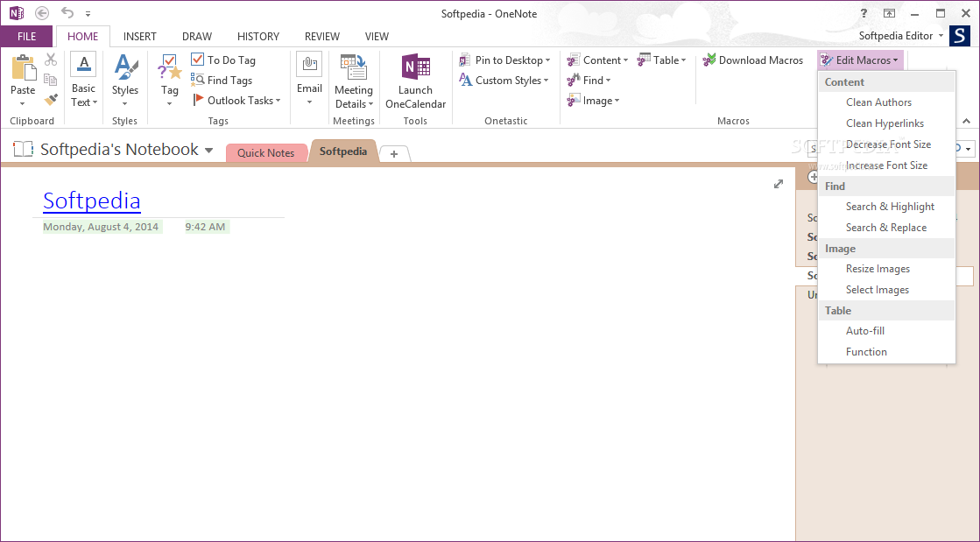The image size is (980, 542).
Task: Create a new section with plus tab
Action: click(x=394, y=154)
